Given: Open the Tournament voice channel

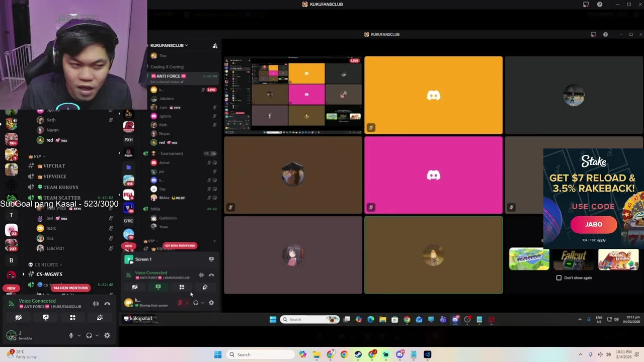Looking at the screenshot, I should [x=171, y=153].
